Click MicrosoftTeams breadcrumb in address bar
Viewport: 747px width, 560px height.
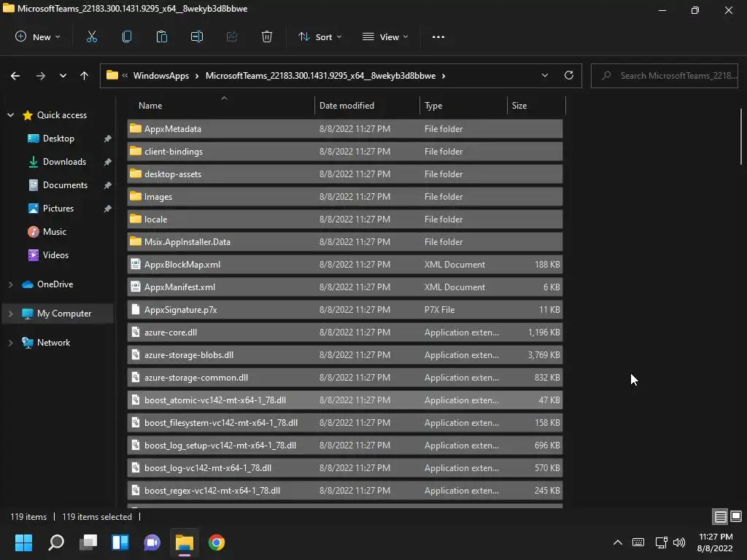pyautogui.click(x=321, y=76)
